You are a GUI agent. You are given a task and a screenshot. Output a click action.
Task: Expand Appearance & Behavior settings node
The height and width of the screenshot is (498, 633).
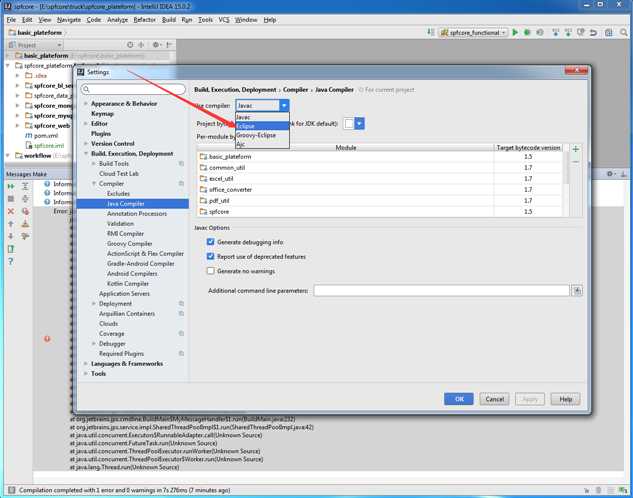coord(86,104)
